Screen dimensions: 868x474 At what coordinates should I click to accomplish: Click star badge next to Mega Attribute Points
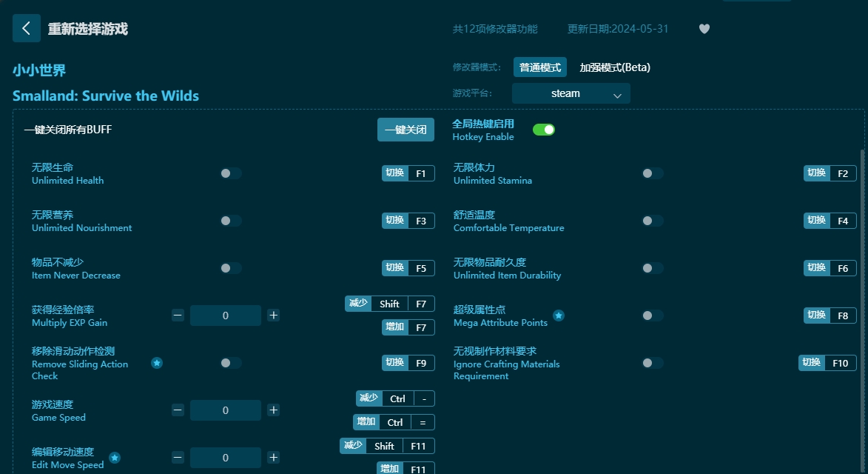(559, 316)
